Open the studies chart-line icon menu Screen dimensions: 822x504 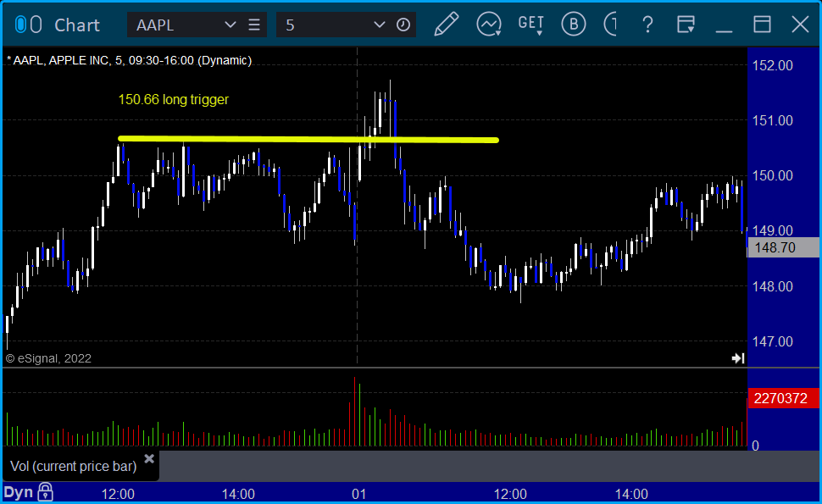489,25
